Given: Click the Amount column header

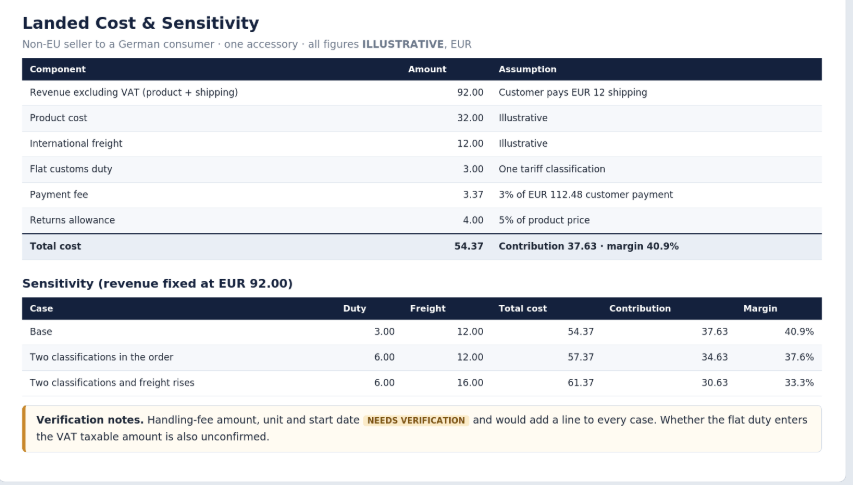Looking at the screenshot, I should click(427, 69).
